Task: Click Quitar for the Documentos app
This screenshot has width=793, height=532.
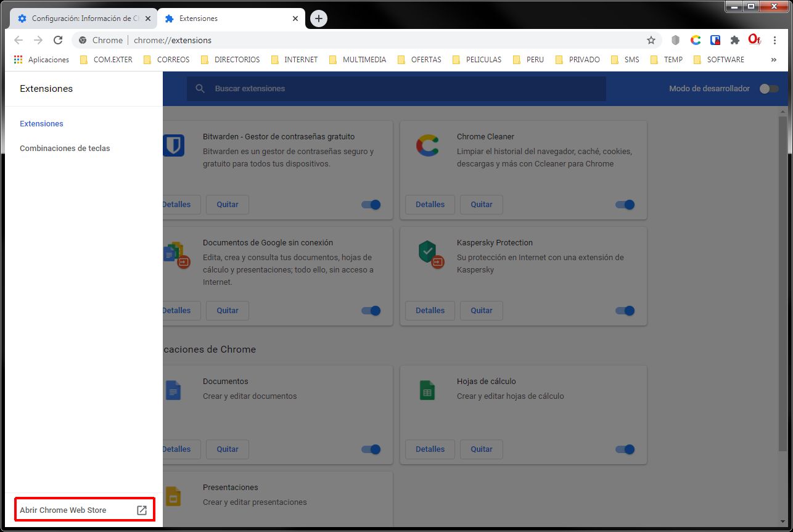Action: tap(228, 449)
